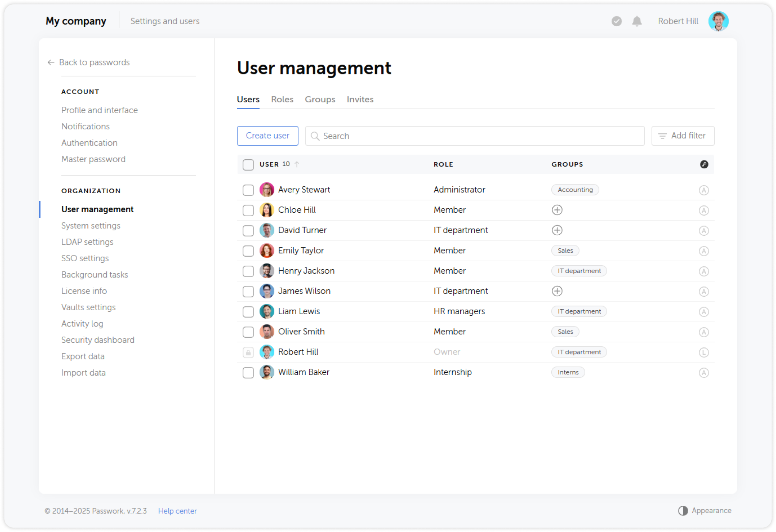Add a group to Chloe Hill via the plus icon
Screen dimensions: 776x532
pyautogui.click(x=557, y=210)
